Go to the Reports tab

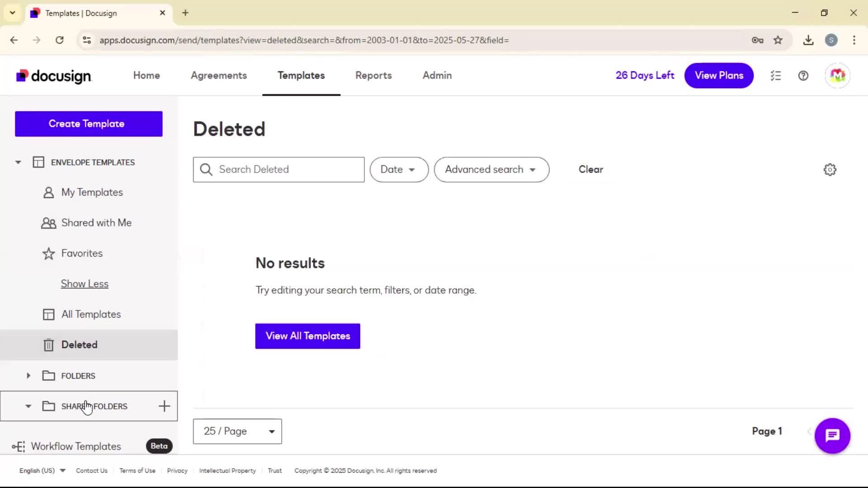coord(373,75)
